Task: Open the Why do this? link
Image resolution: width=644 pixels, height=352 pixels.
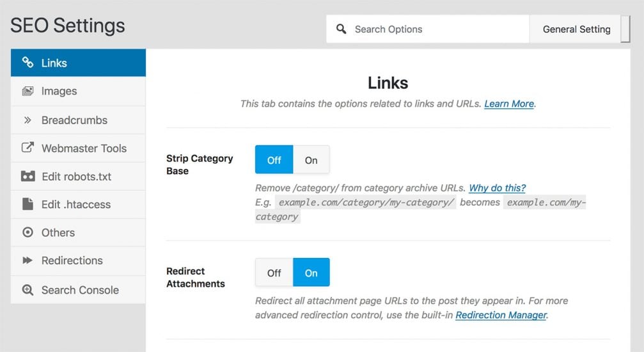Action: click(x=497, y=188)
